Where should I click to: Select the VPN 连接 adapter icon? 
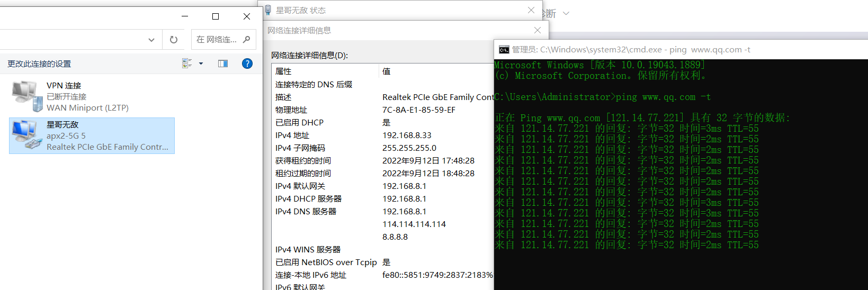tap(26, 96)
